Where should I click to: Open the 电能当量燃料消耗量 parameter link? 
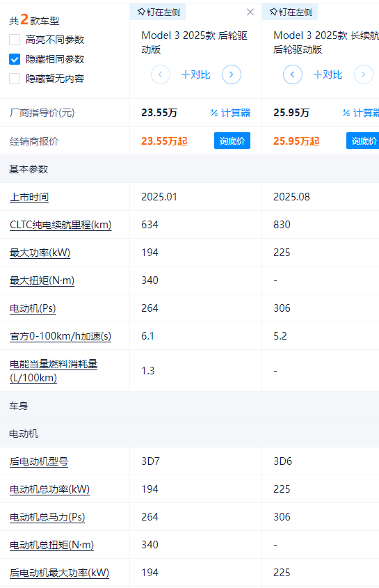point(54,370)
